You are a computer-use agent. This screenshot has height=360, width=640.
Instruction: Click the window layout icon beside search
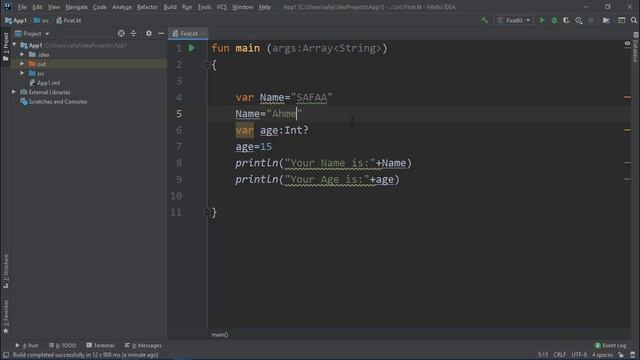click(622, 20)
